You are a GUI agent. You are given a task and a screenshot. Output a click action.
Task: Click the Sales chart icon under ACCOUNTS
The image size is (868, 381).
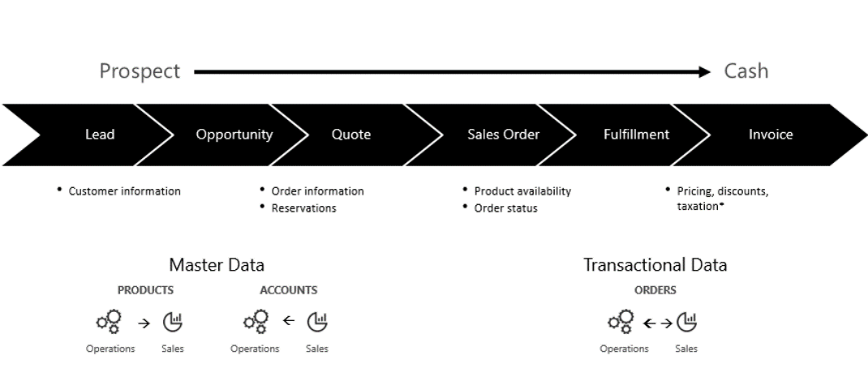coord(317,322)
